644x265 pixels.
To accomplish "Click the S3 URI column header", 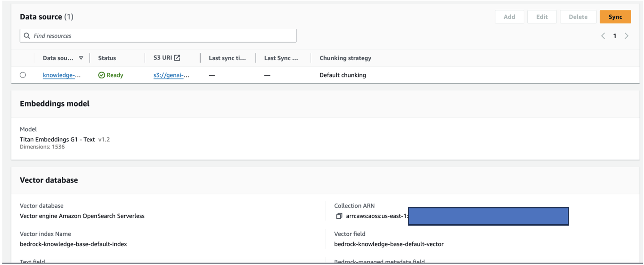I will 163,58.
